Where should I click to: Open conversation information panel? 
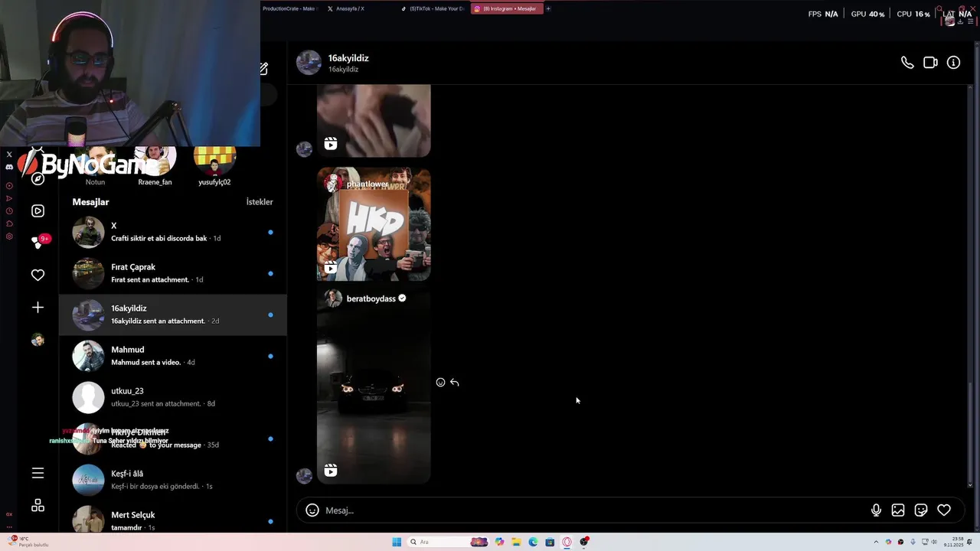[x=953, y=63]
